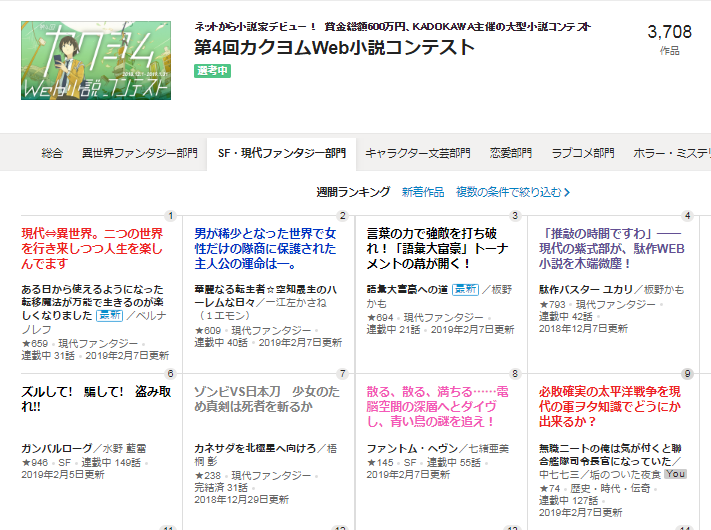Open novel 無職ニートの俺は気が付くと聯合艦隊司令長官
This screenshot has height=530, width=711.
point(610,455)
